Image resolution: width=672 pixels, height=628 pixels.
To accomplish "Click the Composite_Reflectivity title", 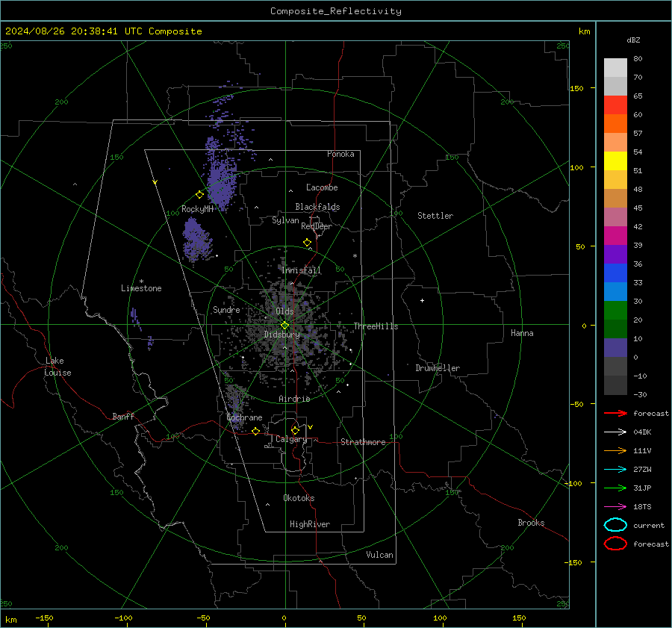I will pyautogui.click(x=336, y=11).
